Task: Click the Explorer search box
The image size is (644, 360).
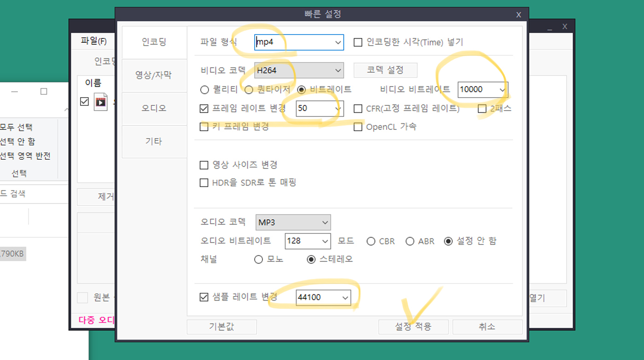Action: (x=34, y=194)
